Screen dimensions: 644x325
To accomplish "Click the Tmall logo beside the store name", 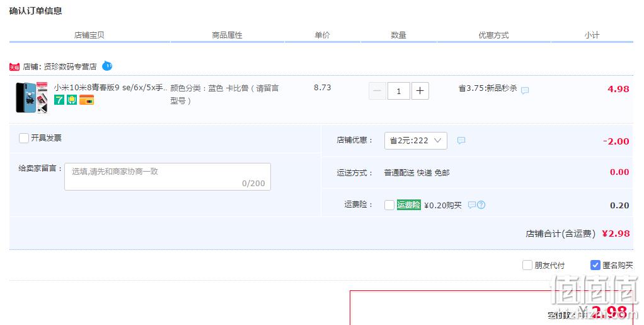I will (x=14, y=67).
